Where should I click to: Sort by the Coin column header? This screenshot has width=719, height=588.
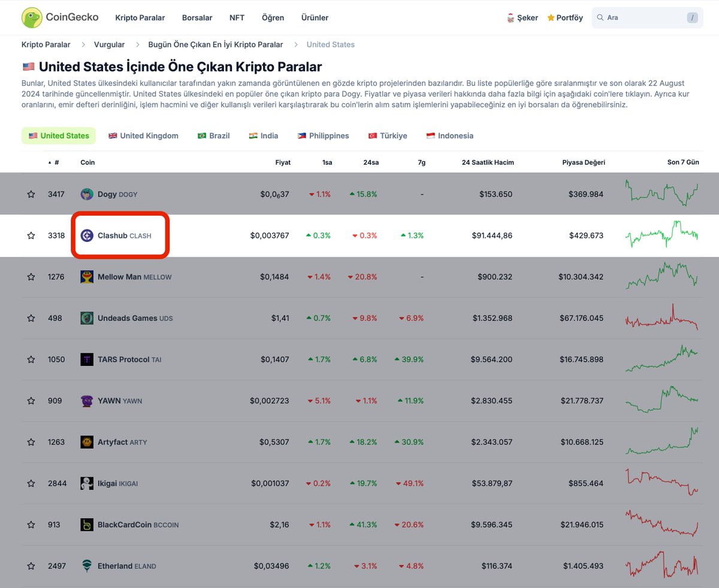click(87, 162)
